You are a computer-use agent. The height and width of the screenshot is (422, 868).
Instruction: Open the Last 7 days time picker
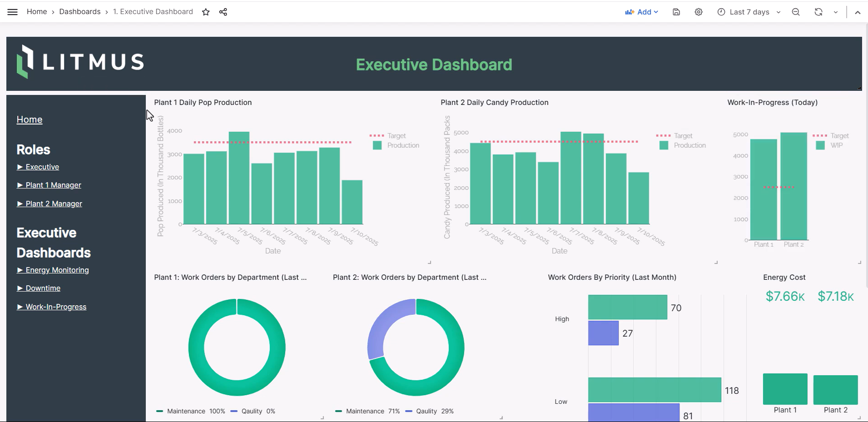click(x=749, y=12)
